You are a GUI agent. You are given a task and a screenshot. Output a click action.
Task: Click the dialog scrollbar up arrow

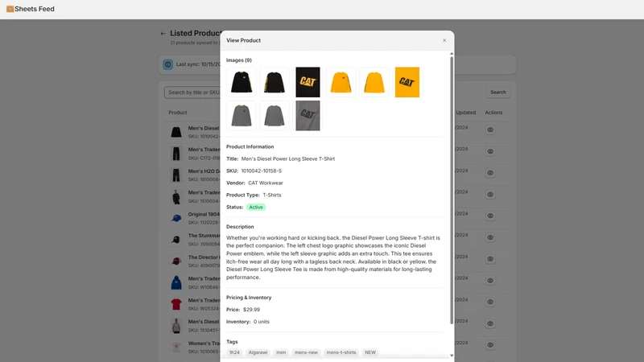point(452,54)
